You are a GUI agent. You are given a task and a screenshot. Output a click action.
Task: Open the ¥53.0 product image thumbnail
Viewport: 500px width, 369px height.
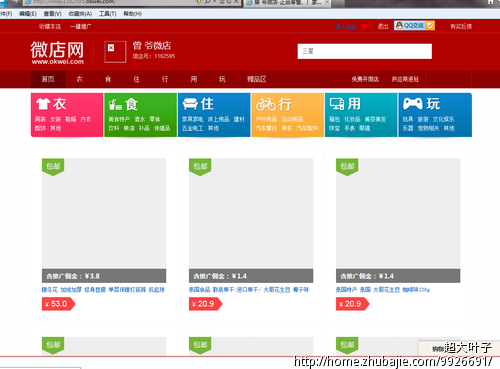click(104, 213)
